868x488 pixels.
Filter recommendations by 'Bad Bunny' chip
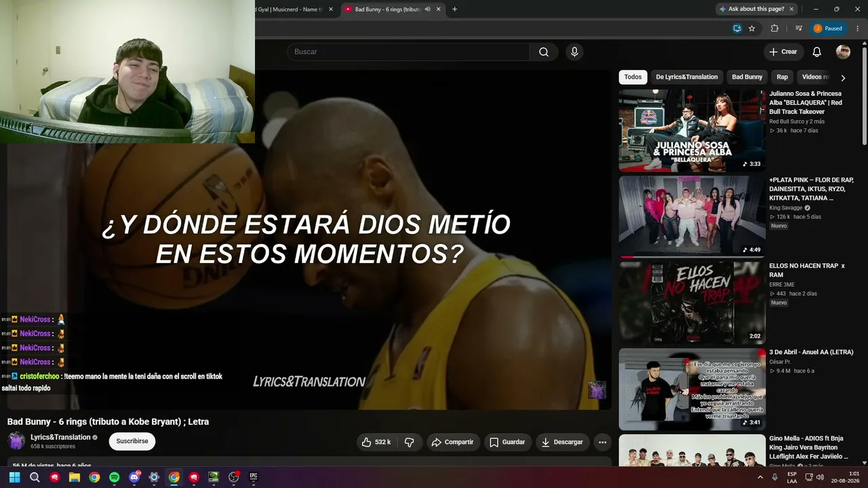747,77
